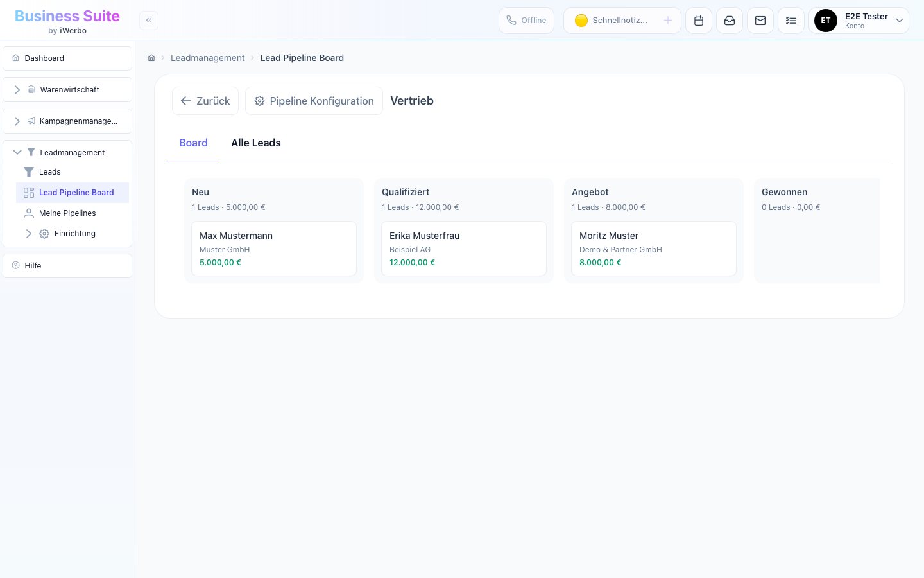
Task: Click the Lead Pipeline Board grid icon
Action: (x=29, y=193)
